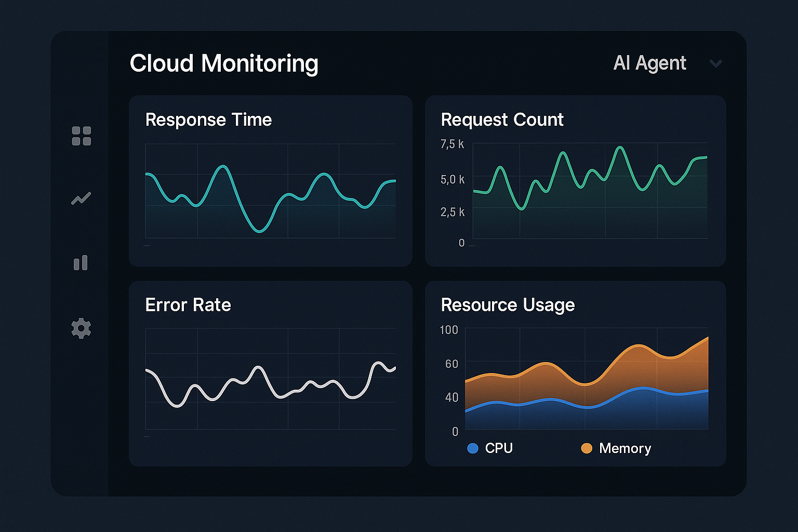
Task: Expand the AI Agent dropdown
Action: pos(649,63)
